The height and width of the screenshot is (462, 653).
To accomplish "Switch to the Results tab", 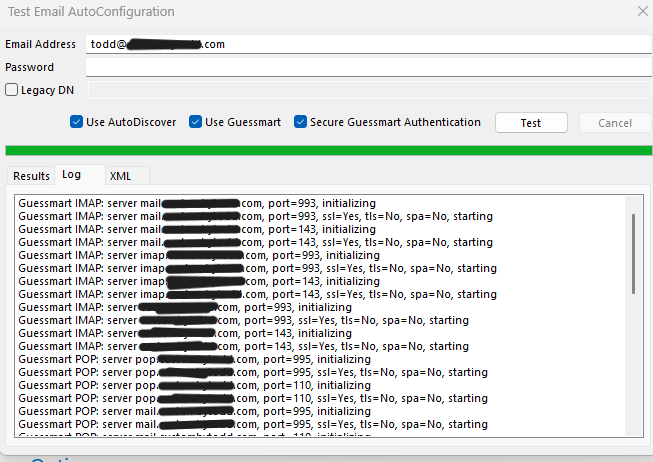I will coord(31,176).
